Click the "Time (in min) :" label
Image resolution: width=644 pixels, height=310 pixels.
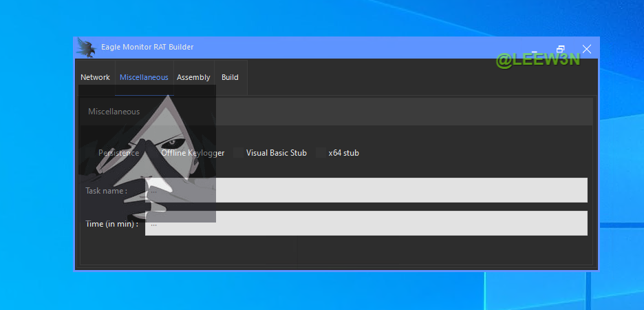click(111, 224)
